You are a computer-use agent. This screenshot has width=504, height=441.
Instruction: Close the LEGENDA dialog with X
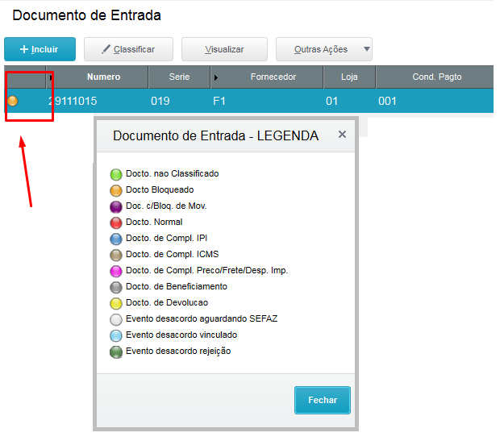pyautogui.click(x=343, y=135)
